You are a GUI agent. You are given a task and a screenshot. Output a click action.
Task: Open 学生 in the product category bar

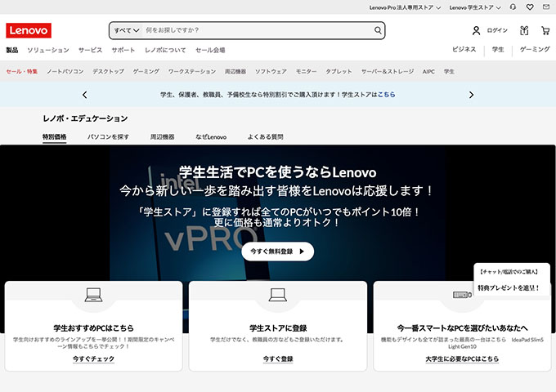click(449, 72)
